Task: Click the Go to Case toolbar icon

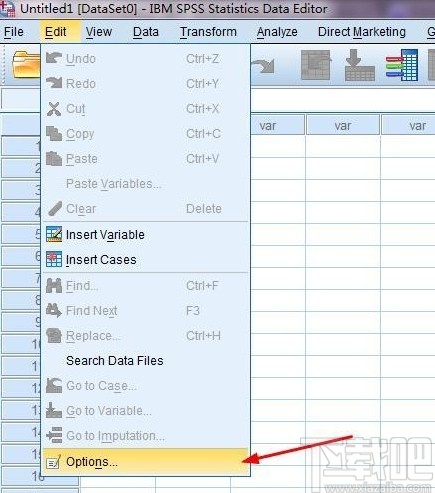Action: tap(315, 65)
